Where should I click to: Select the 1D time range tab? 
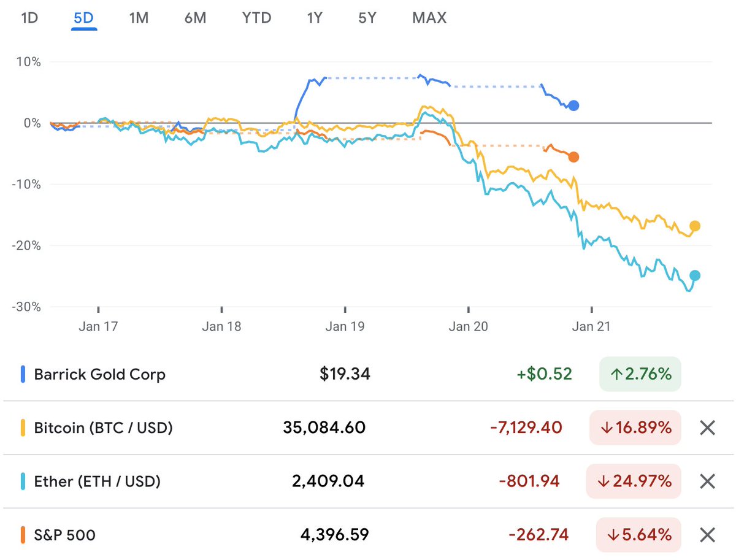coord(29,18)
